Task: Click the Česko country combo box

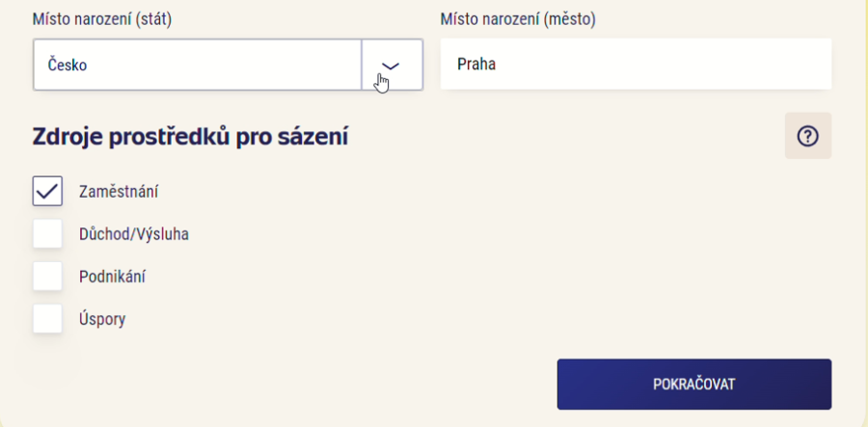Action: tap(198, 66)
